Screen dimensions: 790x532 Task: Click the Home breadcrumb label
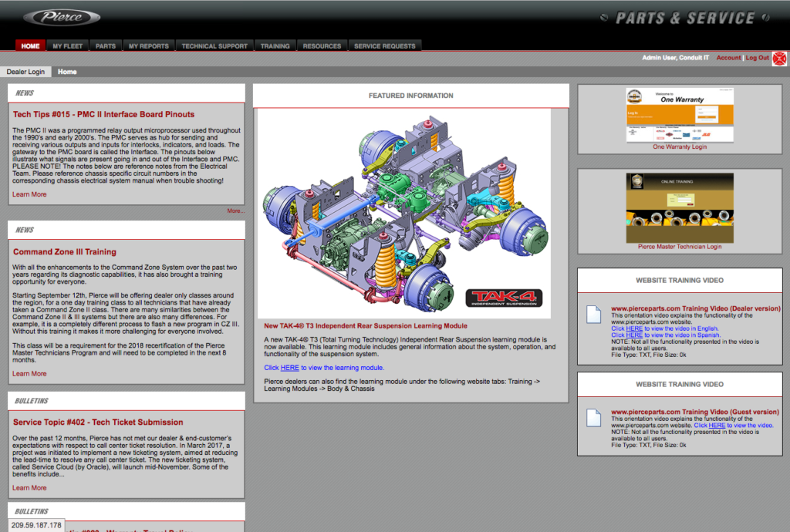point(67,72)
